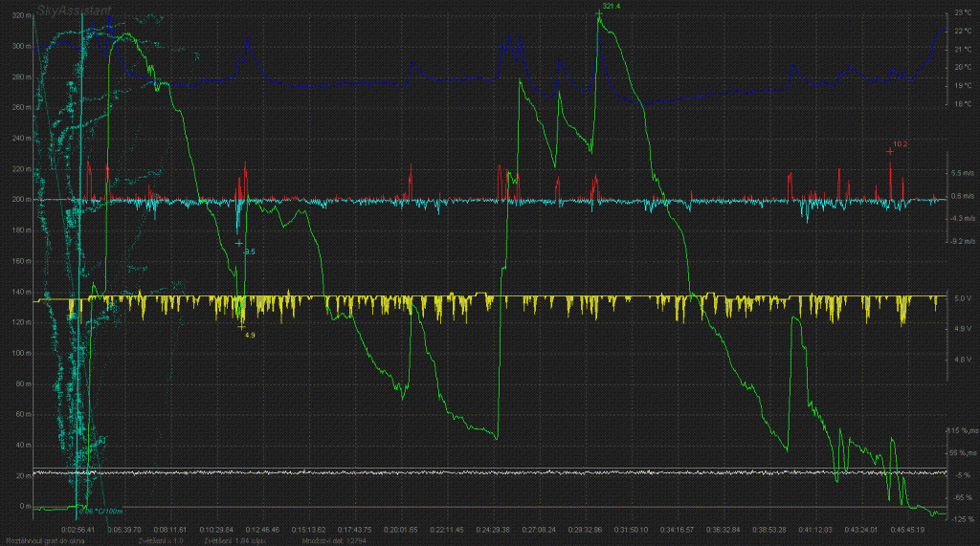The height and width of the screenshot is (546, 980).
Task: Click the -125 % axis label
Action: (963, 519)
